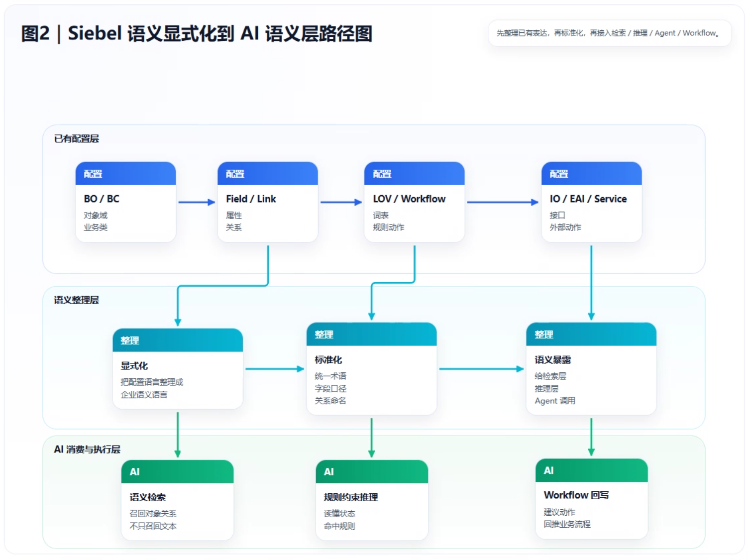Click '读懂状态' in the 规则约束推理 card

click(339, 513)
